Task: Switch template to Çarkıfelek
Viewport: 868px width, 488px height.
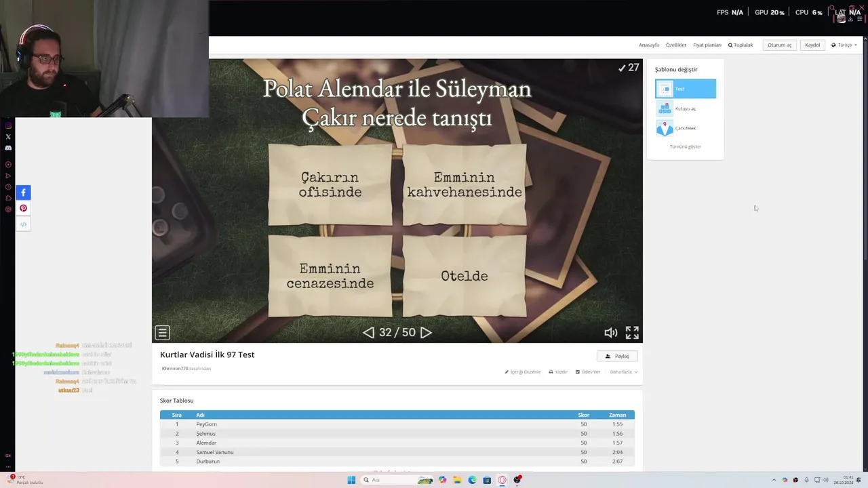Action: (686, 128)
